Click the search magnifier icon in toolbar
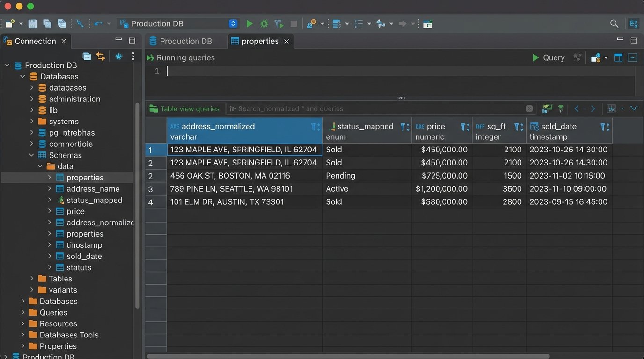The image size is (644, 359). coord(614,24)
